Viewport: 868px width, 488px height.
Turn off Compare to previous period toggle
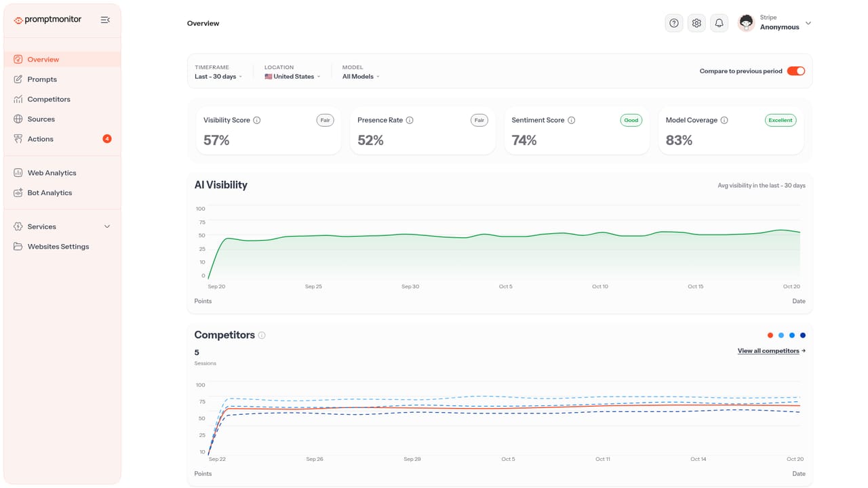point(796,71)
